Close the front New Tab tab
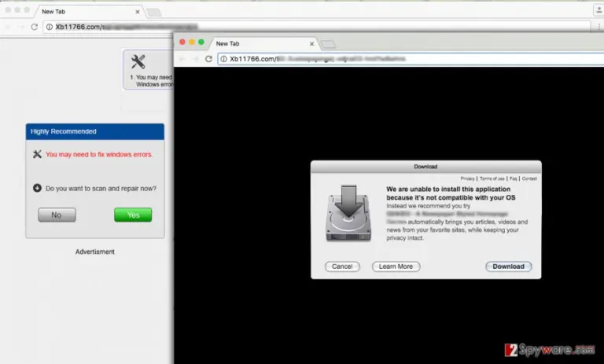This screenshot has width=604, height=364. pyautogui.click(x=311, y=44)
